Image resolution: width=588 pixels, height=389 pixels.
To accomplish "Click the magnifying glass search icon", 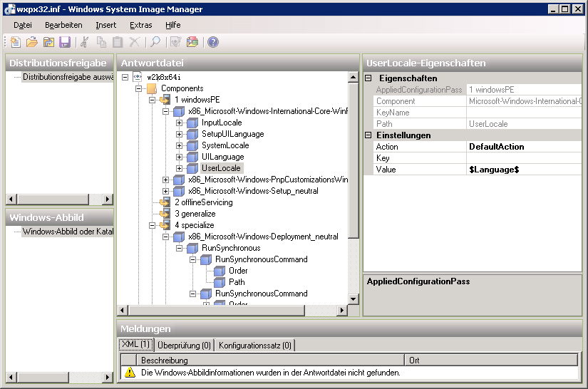I will point(155,43).
